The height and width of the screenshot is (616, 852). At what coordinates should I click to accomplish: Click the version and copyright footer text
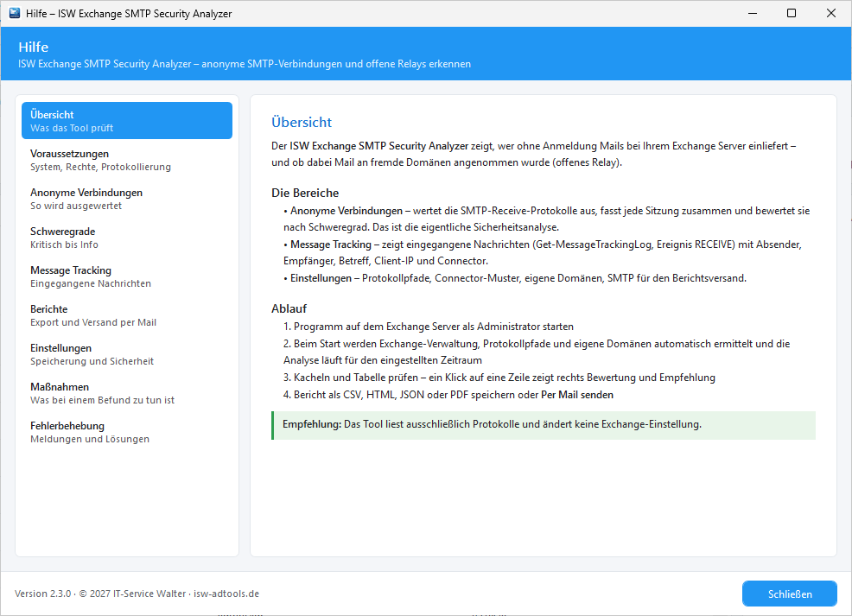[137, 594]
